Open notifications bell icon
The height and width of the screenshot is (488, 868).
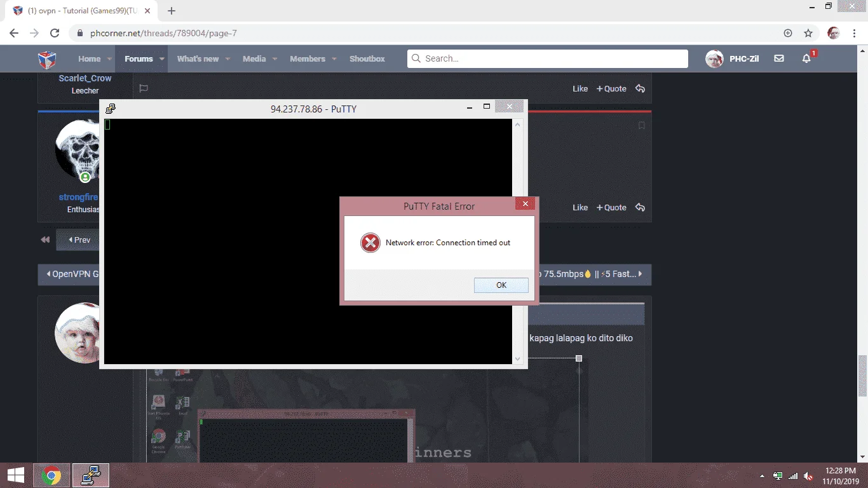click(x=806, y=58)
